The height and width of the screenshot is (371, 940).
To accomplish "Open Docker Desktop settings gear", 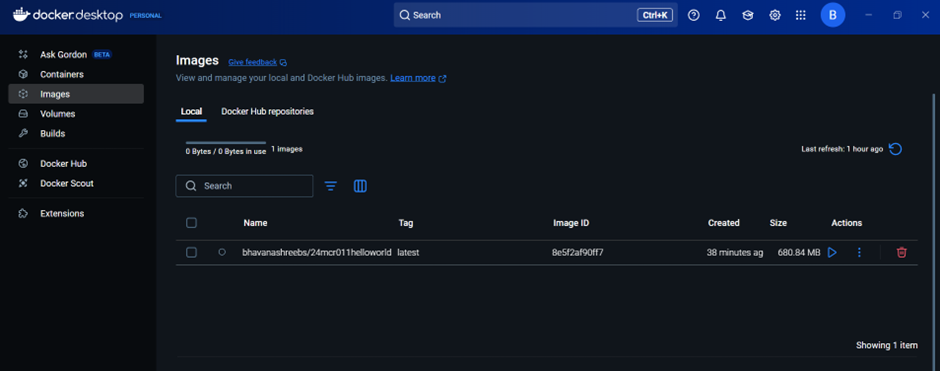I will [775, 16].
